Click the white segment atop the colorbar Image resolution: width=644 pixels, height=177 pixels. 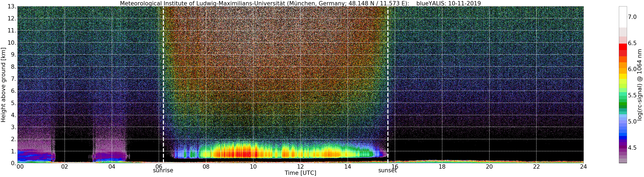click(623, 17)
